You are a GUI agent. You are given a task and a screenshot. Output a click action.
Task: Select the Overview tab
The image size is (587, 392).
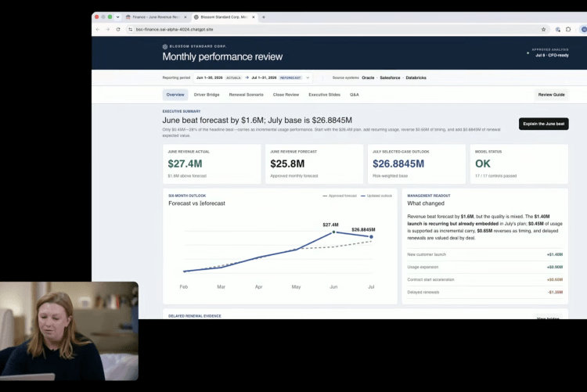tap(175, 95)
